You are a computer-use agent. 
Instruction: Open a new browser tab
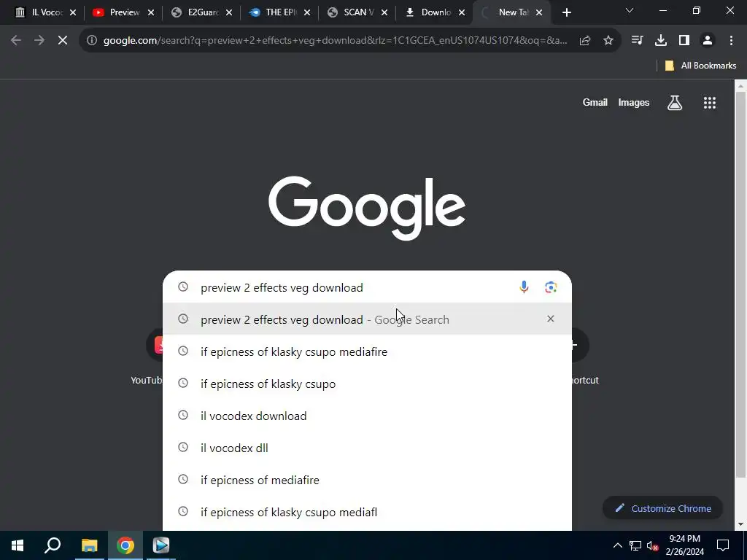pyautogui.click(x=566, y=12)
